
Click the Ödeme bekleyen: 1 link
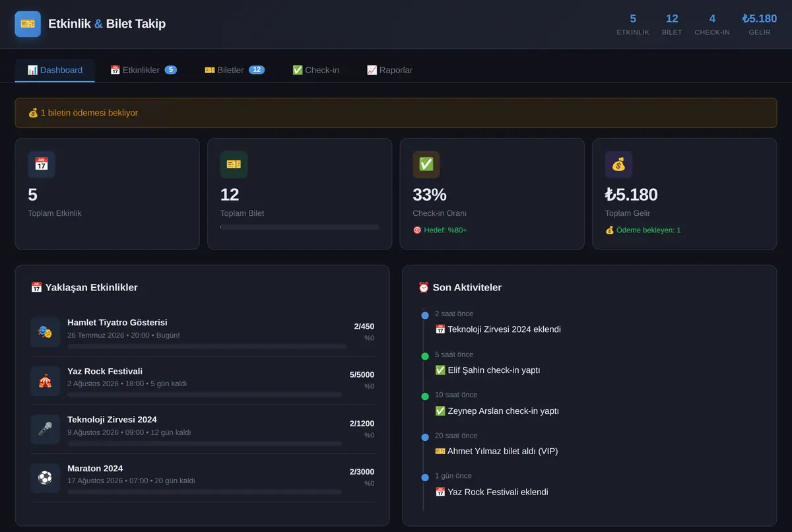(643, 230)
